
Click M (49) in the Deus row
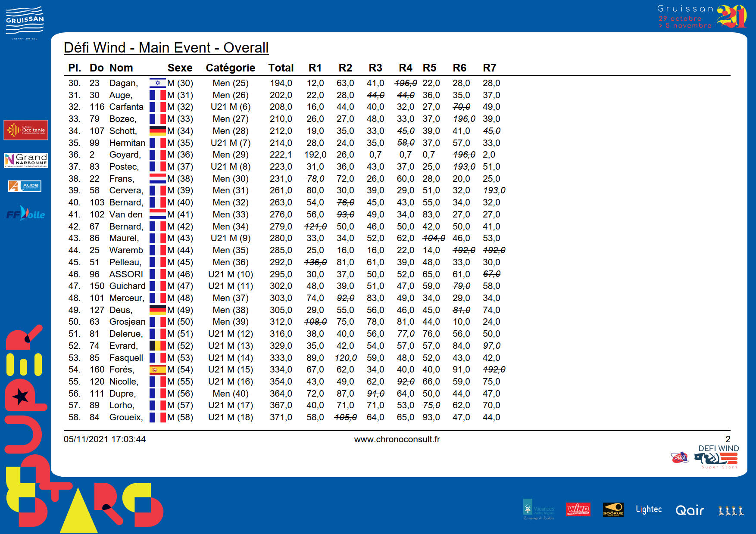pyautogui.click(x=180, y=310)
